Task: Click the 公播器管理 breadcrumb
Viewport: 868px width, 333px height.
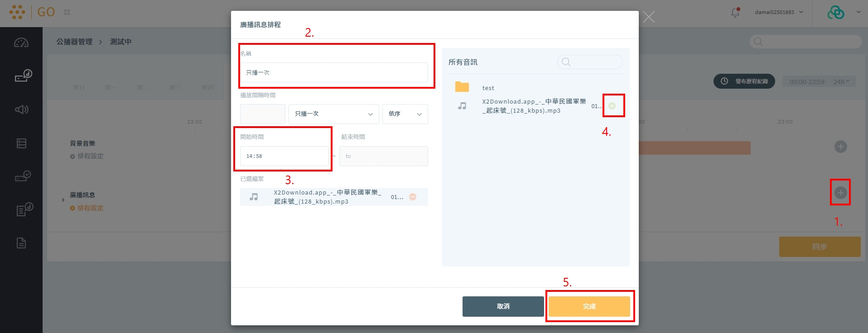Action: pyautogui.click(x=74, y=42)
